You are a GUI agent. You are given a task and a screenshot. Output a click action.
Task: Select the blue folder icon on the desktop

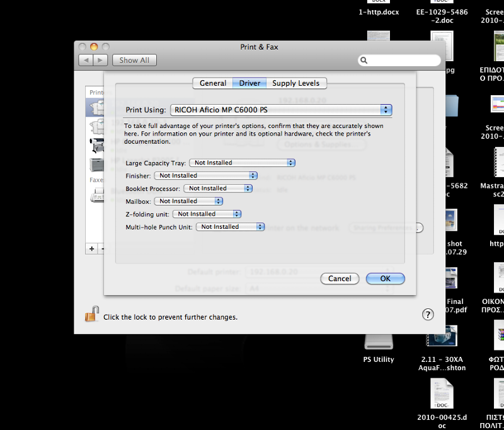[x=452, y=105]
